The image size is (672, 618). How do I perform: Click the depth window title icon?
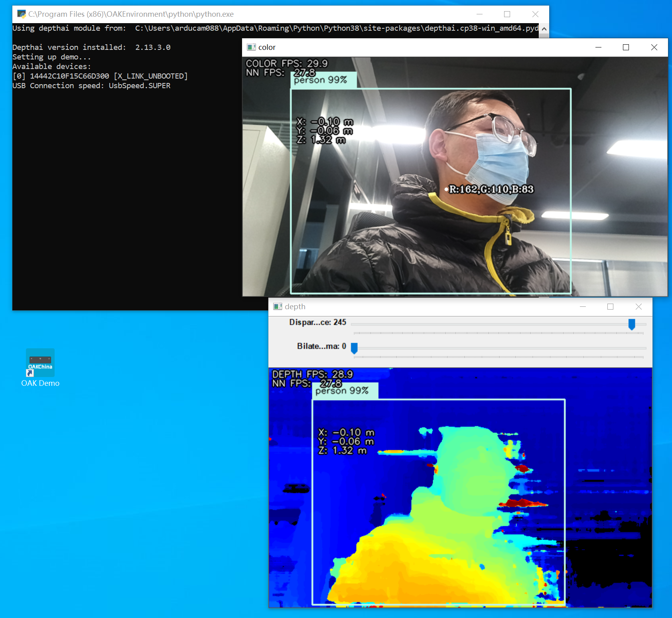point(278,306)
